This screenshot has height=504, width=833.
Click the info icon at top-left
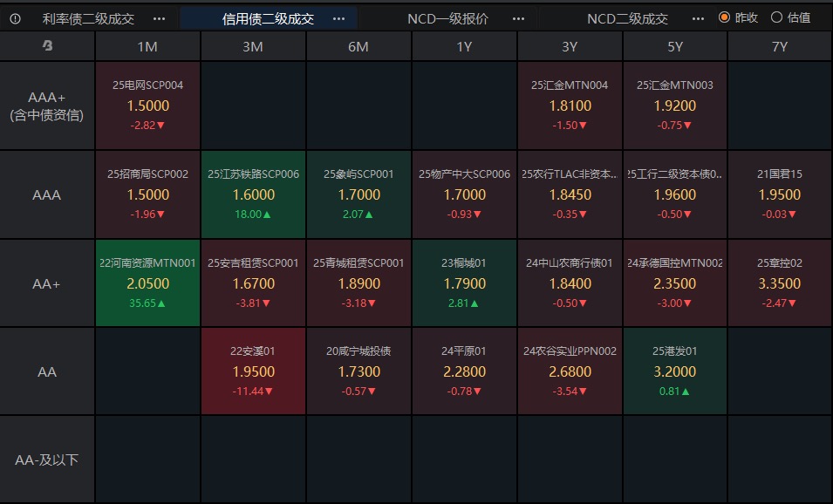point(16,19)
